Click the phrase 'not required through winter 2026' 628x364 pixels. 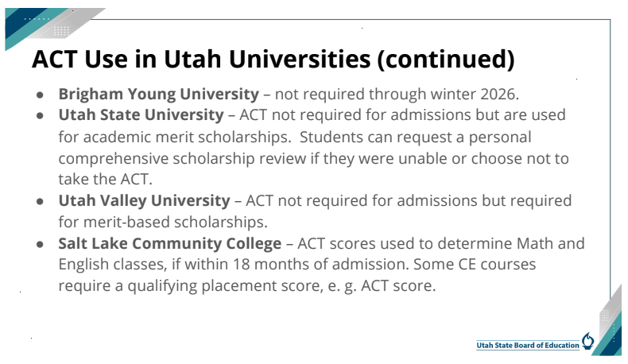click(395, 94)
